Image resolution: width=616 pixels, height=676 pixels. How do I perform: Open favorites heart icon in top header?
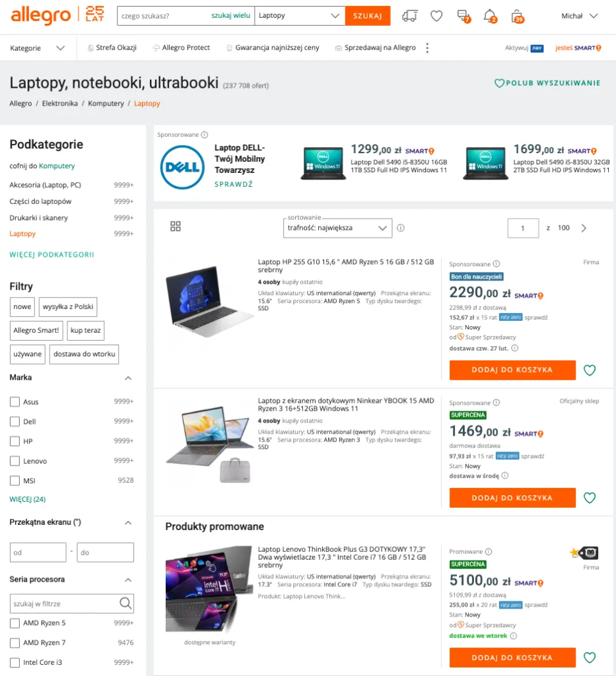436,16
